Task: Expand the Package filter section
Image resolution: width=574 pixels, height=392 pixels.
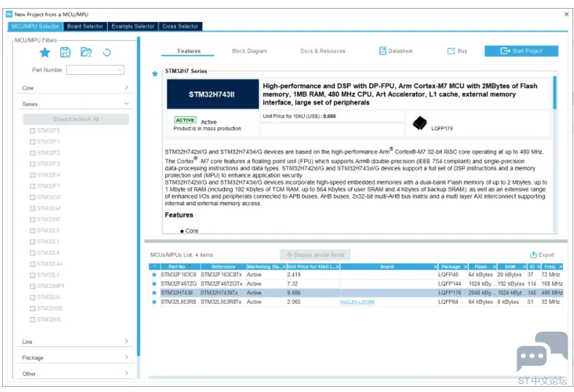Action: point(76,358)
